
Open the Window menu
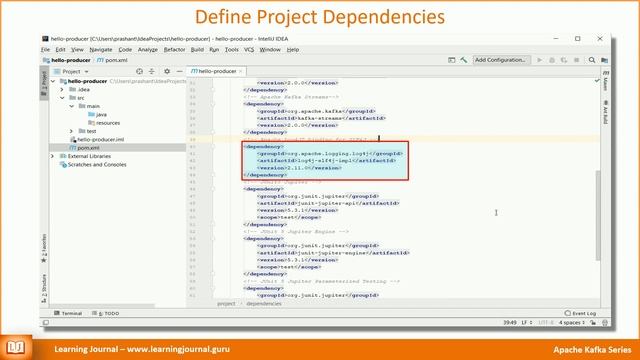click(270, 49)
